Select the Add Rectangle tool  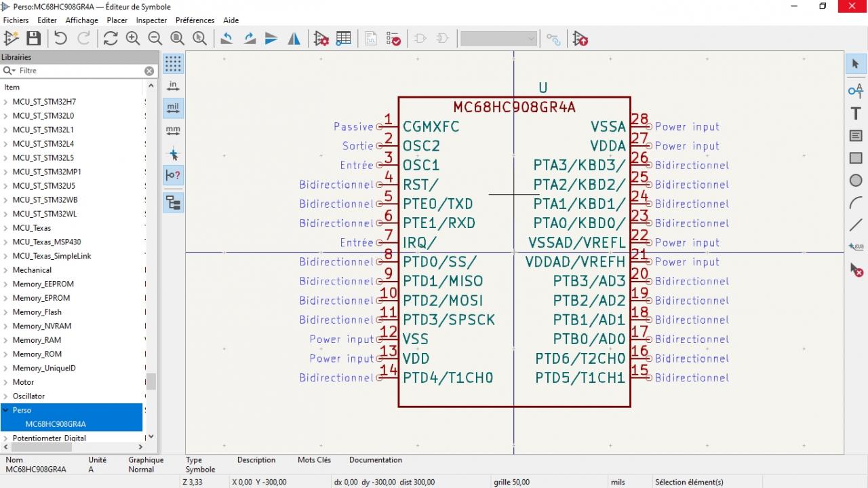pos(856,158)
